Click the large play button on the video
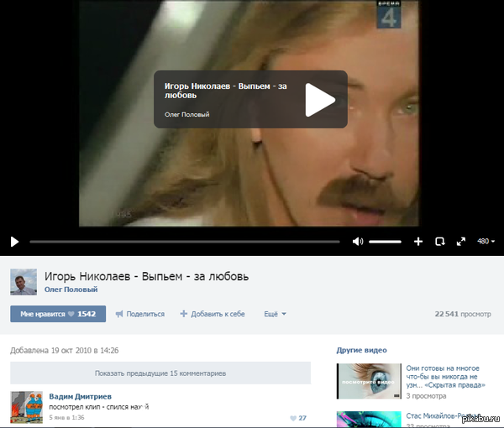 click(319, 100)
